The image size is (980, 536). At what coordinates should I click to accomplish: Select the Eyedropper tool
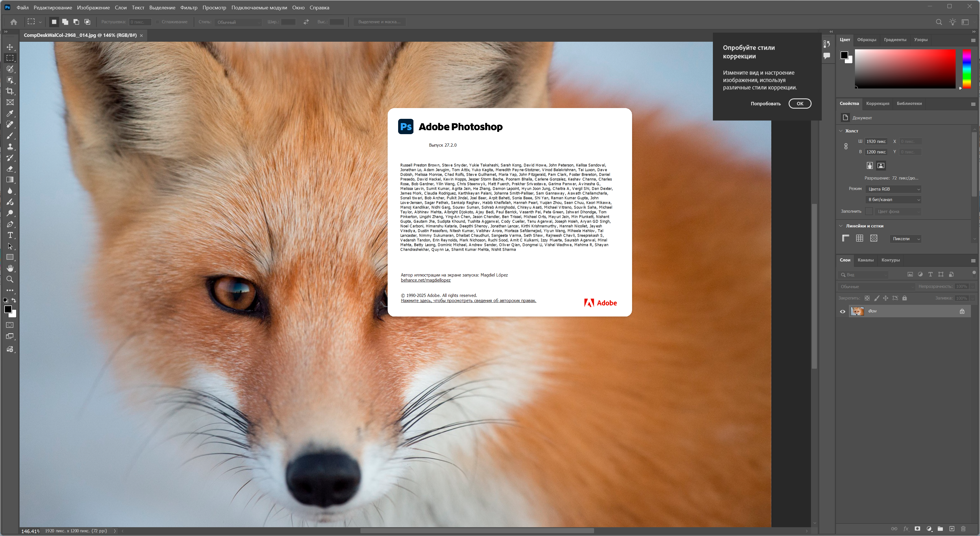(10, 113)
